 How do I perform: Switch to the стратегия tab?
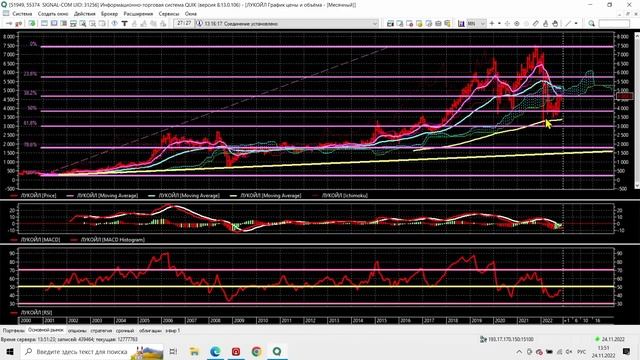click(101, 331)
